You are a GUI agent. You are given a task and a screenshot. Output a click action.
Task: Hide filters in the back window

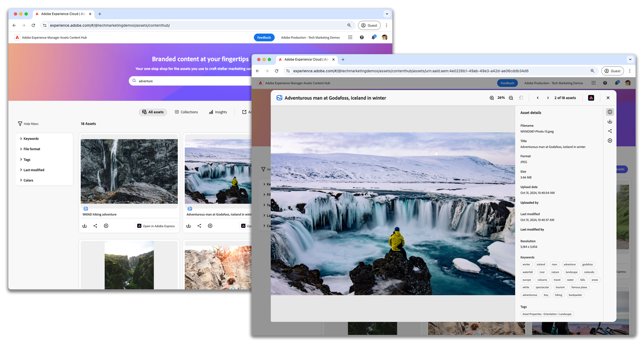[x=28, y=124]
